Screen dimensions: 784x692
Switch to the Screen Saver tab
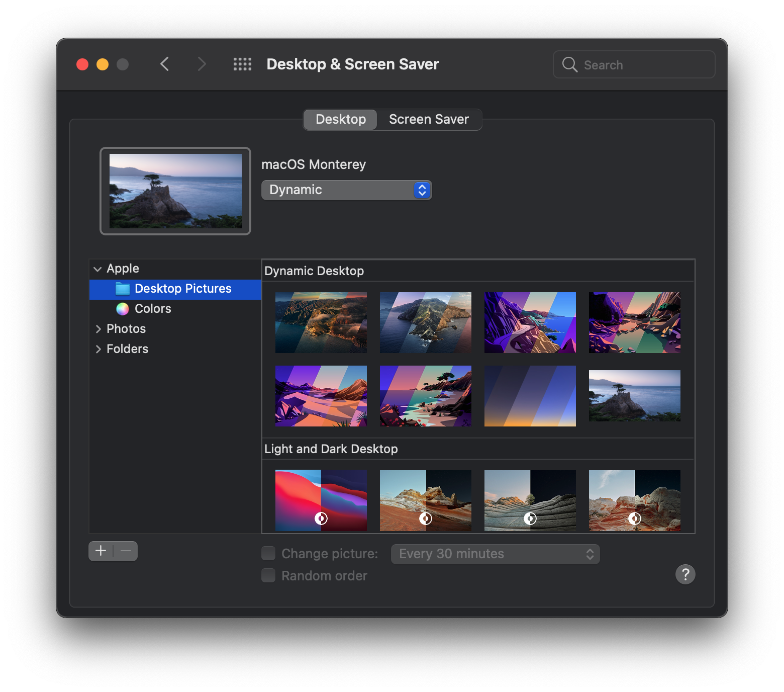pyautogui.click(x=429, y=119)
